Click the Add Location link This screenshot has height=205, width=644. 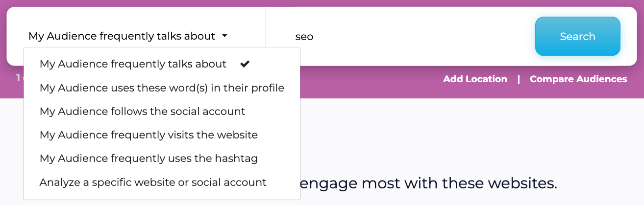475,79
